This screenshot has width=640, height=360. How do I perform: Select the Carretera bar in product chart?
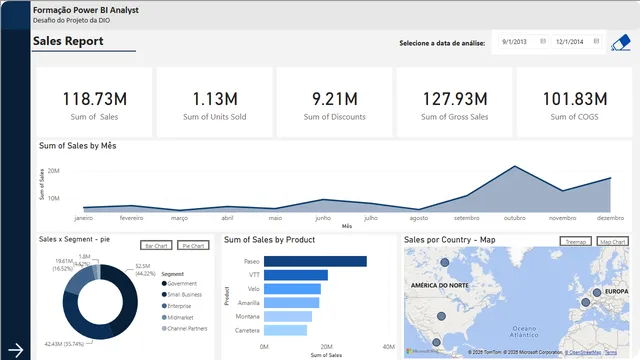pyautogui.click(x=285, y=330)
